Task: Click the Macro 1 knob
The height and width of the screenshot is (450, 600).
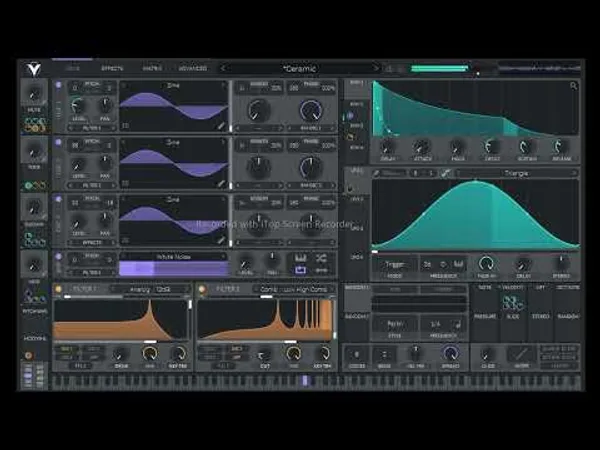Action: (34, 94)
